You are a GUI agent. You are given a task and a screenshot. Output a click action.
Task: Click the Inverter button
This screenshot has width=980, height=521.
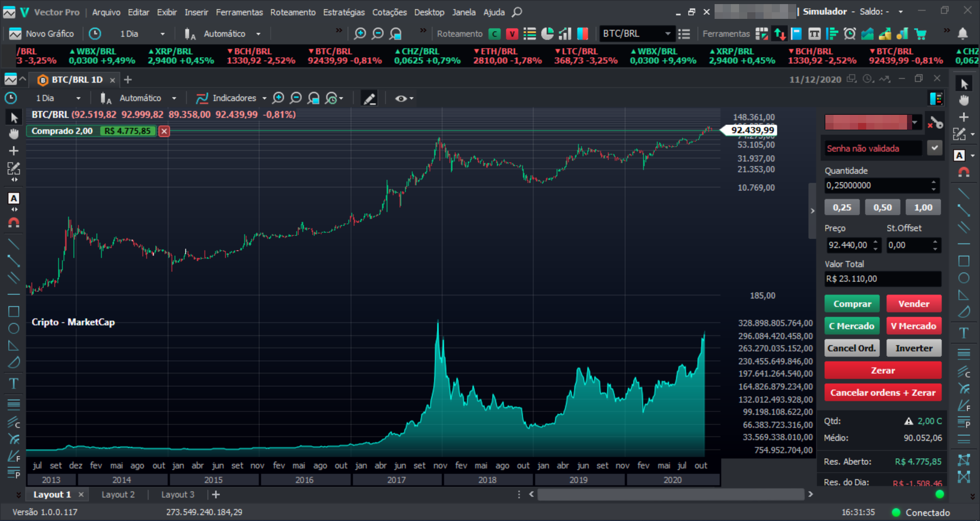[x=914, y=348]
